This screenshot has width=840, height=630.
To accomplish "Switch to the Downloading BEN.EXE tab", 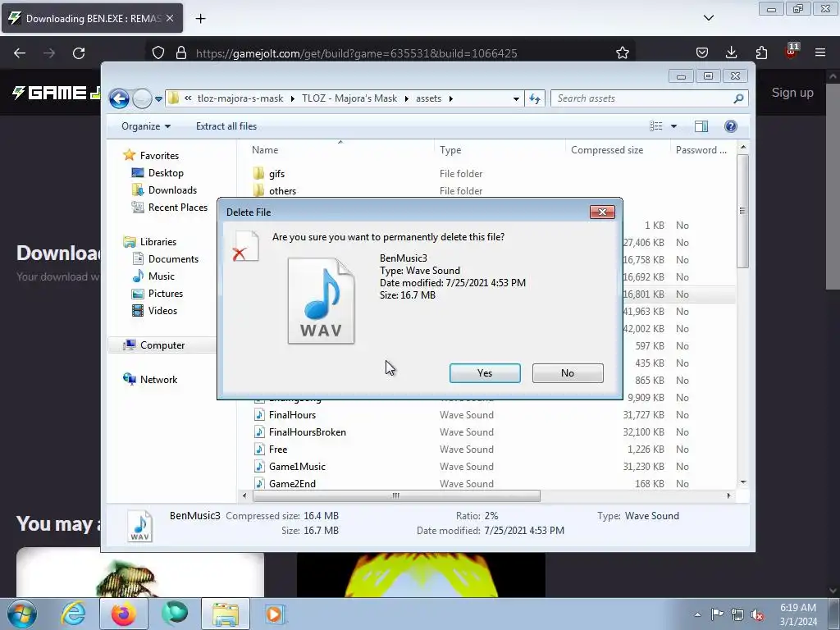I will 92,18.
